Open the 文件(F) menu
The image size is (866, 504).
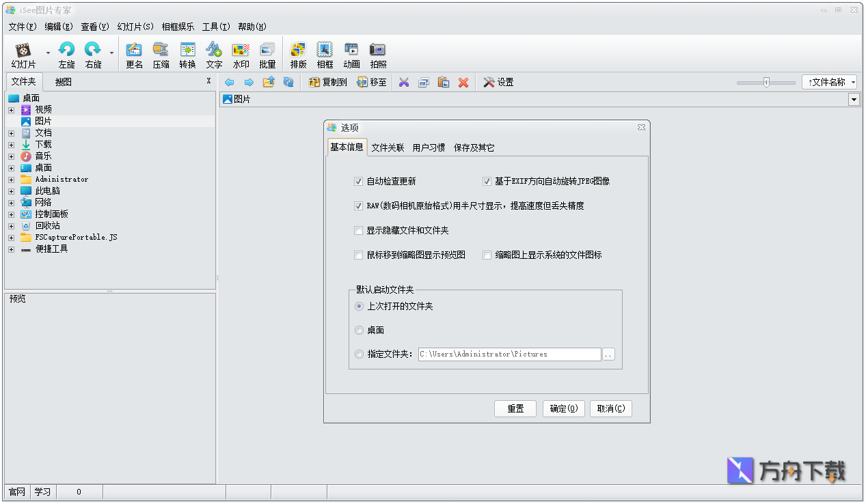(23, 27)
